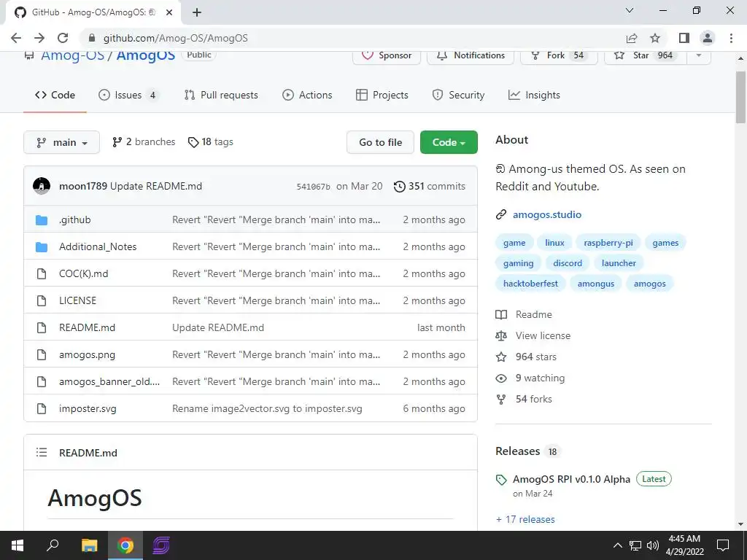This screenshot has height=560, width=747.
Task: Click the Additional_Notes folder icon
Action: pos(42,246)
